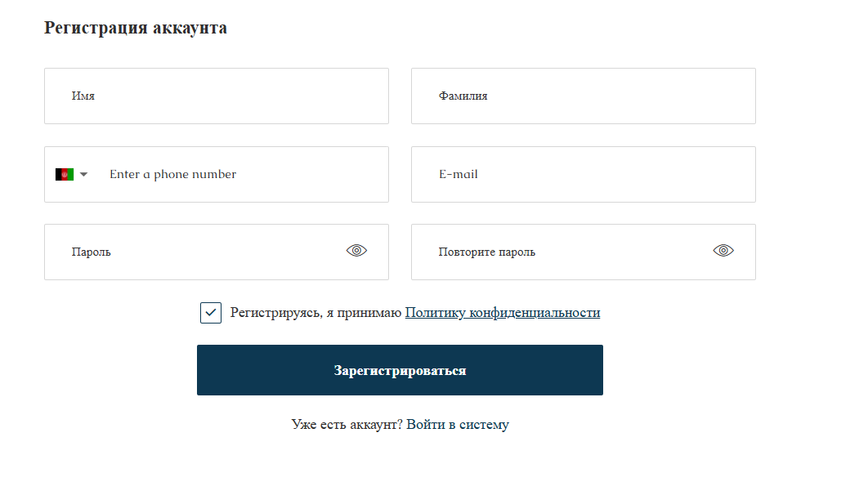
Task: Uncheck the privacy policy agreement checkbox
Action: click(211, 313)
